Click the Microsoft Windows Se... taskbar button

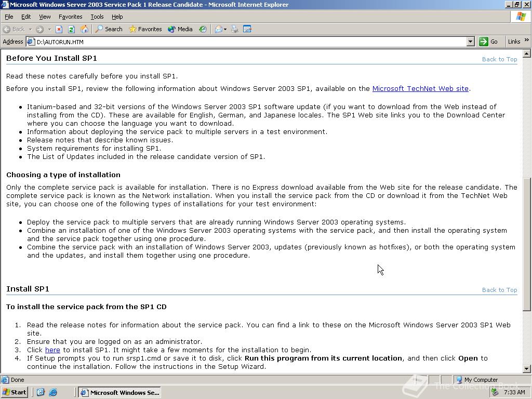click(x=119, y=392)
